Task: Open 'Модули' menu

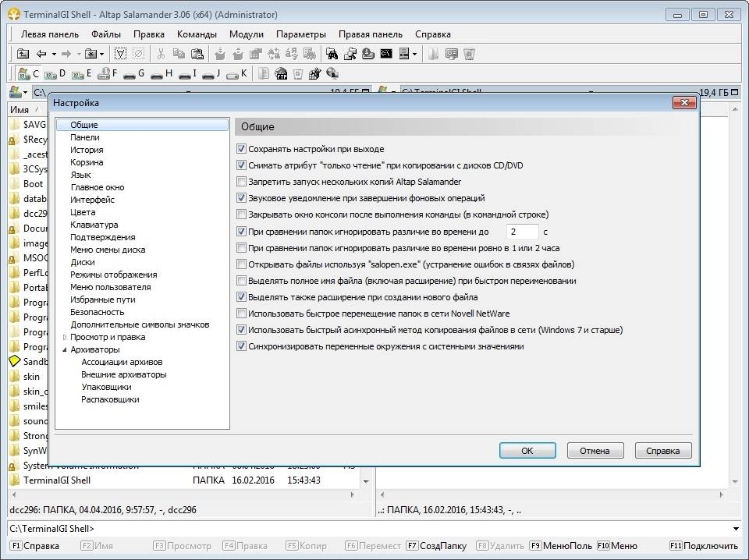Action: 247,34
